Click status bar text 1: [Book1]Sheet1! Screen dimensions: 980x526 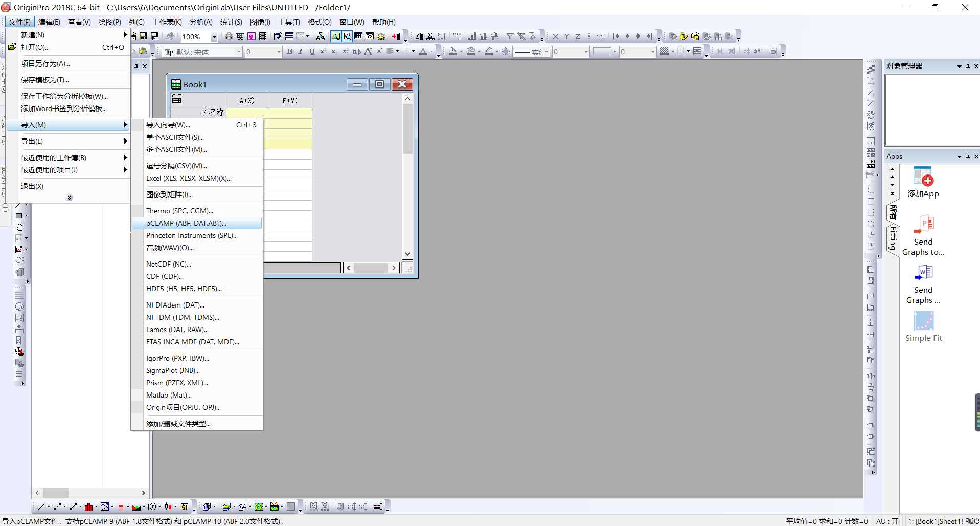(936, 521)
